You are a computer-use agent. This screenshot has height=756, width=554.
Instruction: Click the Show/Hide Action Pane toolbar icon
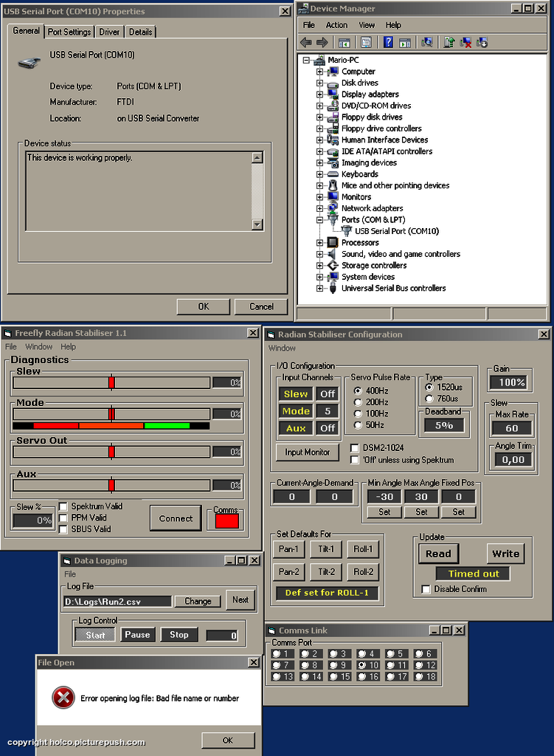click(x=405, y=43)
